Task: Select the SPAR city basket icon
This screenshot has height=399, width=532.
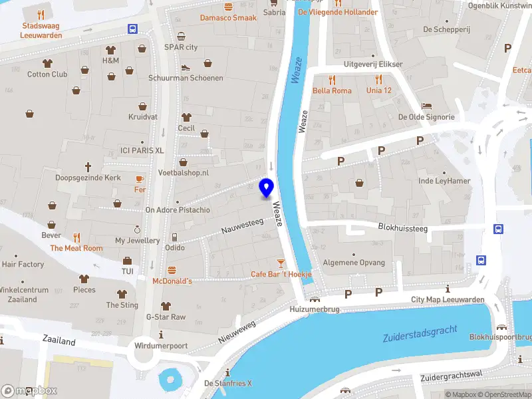Action: tap(181, 37)
